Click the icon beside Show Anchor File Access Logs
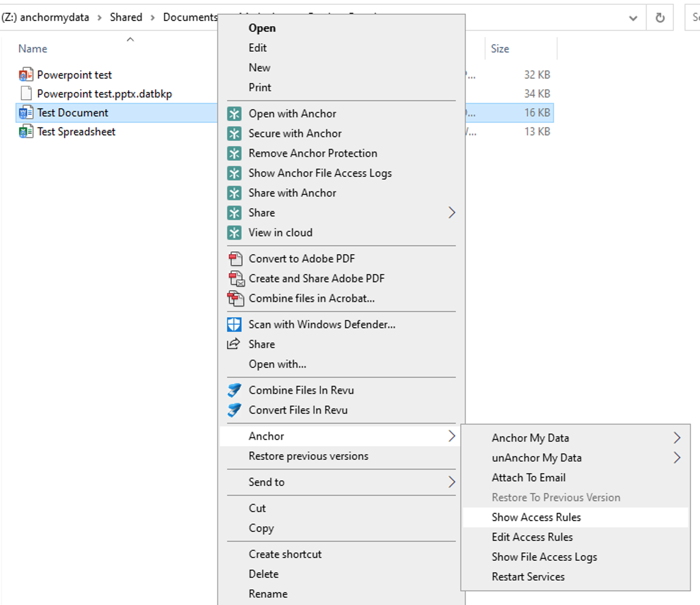700x605 pixels. (x=234, y=173)
